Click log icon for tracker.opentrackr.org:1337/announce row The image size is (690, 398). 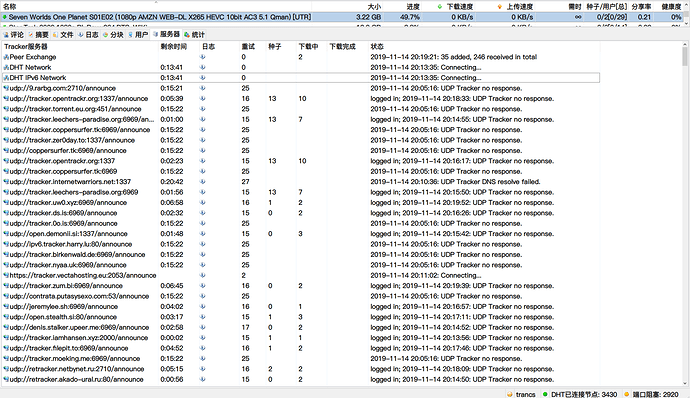(x=203, y=99)
